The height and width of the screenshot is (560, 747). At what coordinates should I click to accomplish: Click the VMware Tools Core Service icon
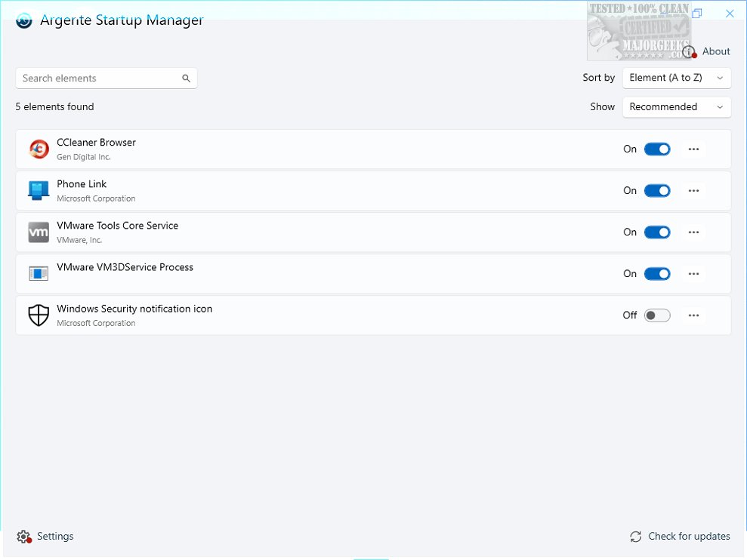tap(39, 232)
